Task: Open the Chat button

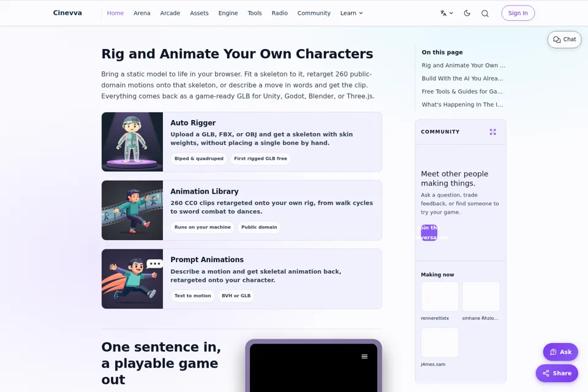Action: 564,39
